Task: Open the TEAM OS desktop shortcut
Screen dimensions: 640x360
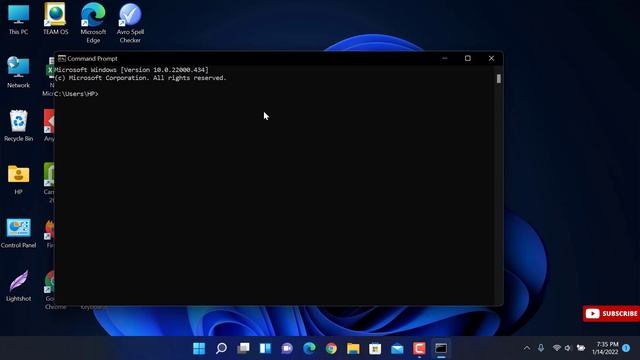Action: pyautogui.click(x=56, y=19)
